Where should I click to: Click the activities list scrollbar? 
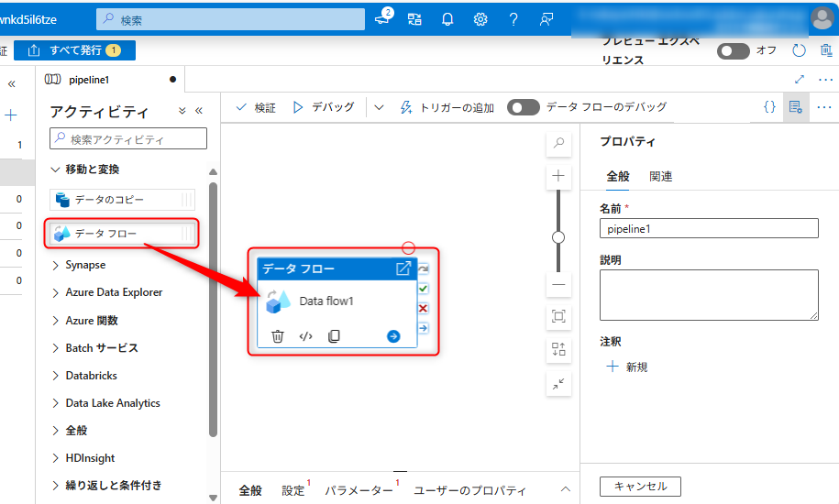(x=213, y=310)
